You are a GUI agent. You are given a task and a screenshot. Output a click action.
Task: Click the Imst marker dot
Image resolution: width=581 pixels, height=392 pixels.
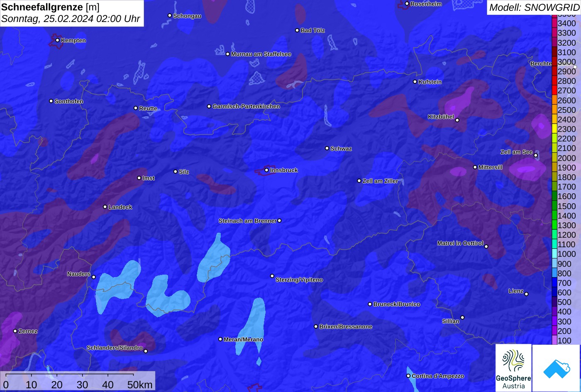pos(139,178)
